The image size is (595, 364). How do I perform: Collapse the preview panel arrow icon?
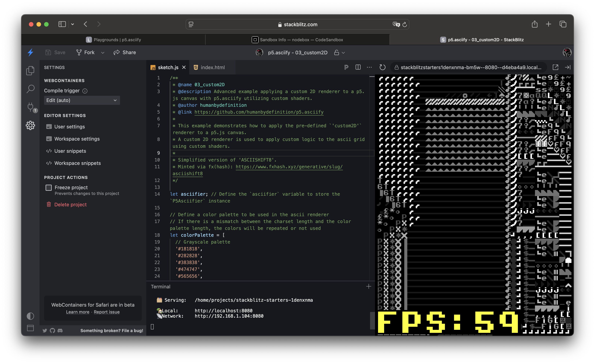(x=567, y=67)
